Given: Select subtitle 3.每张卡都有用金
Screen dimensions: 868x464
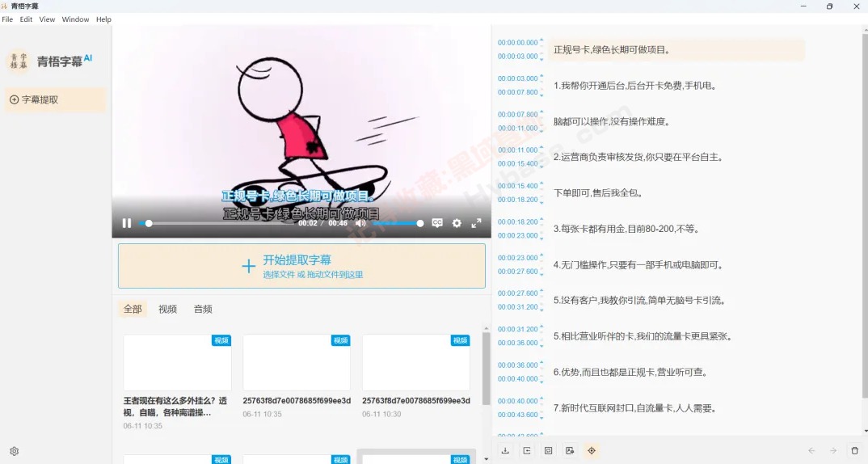Looking at the screenshot, I should point(626,229).
